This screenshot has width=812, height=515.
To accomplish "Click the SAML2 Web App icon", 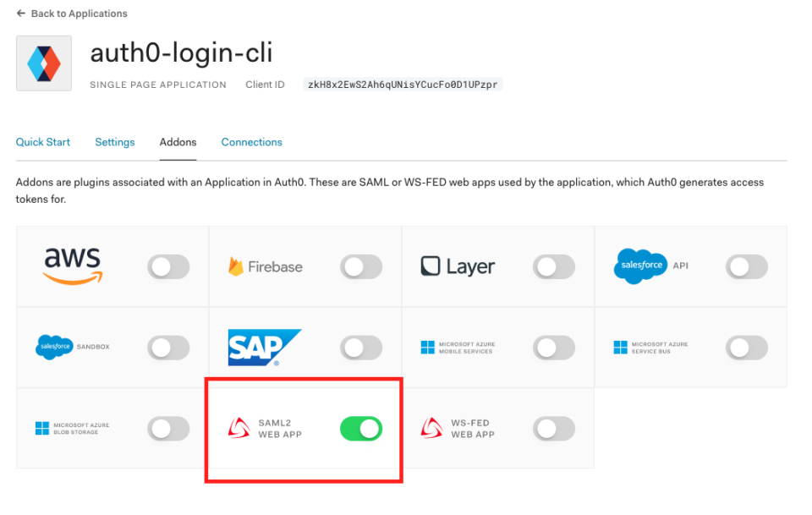I will click(239, 429).
